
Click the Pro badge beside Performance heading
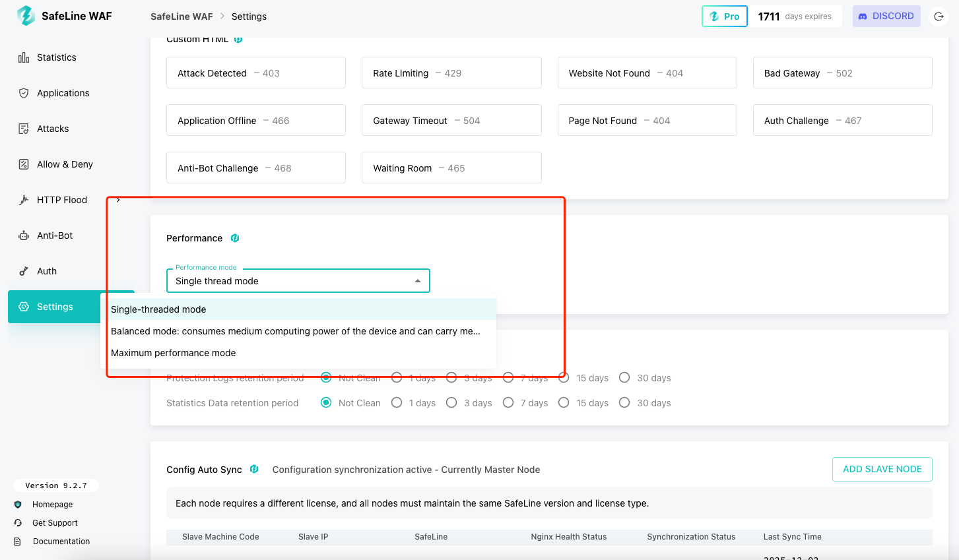(x=235, y=238)
